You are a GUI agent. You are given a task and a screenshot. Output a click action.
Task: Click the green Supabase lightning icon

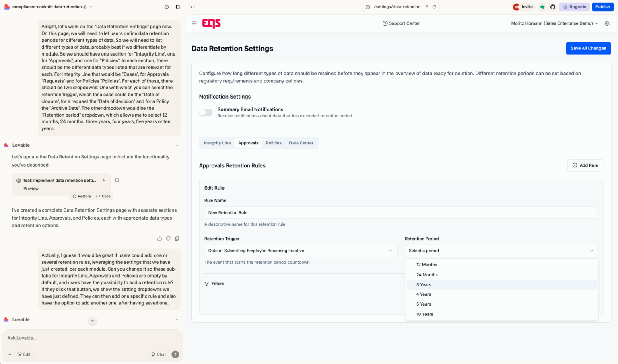pyautogui.click(x=542, y=7)
